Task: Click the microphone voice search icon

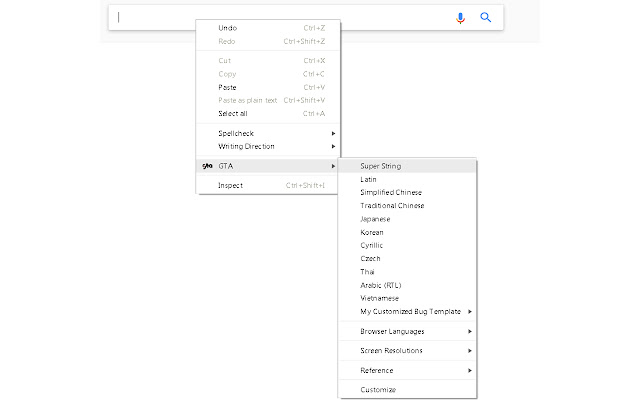Action: point(461,17)
